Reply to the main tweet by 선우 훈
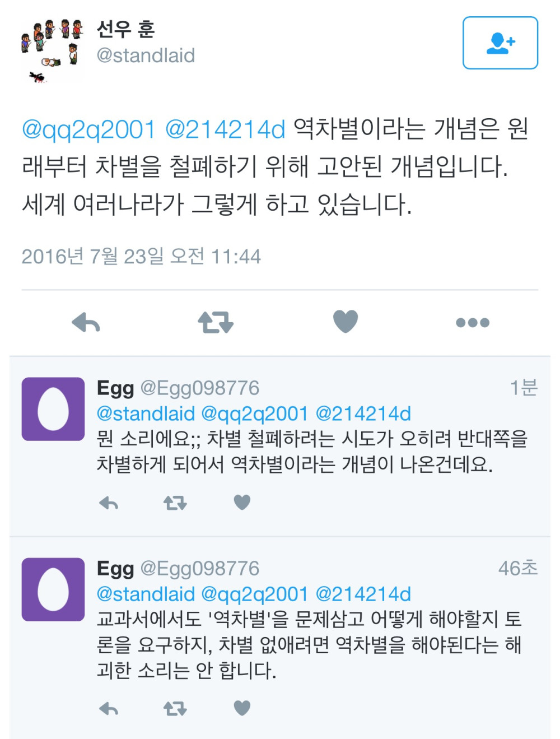 point(86,323)
